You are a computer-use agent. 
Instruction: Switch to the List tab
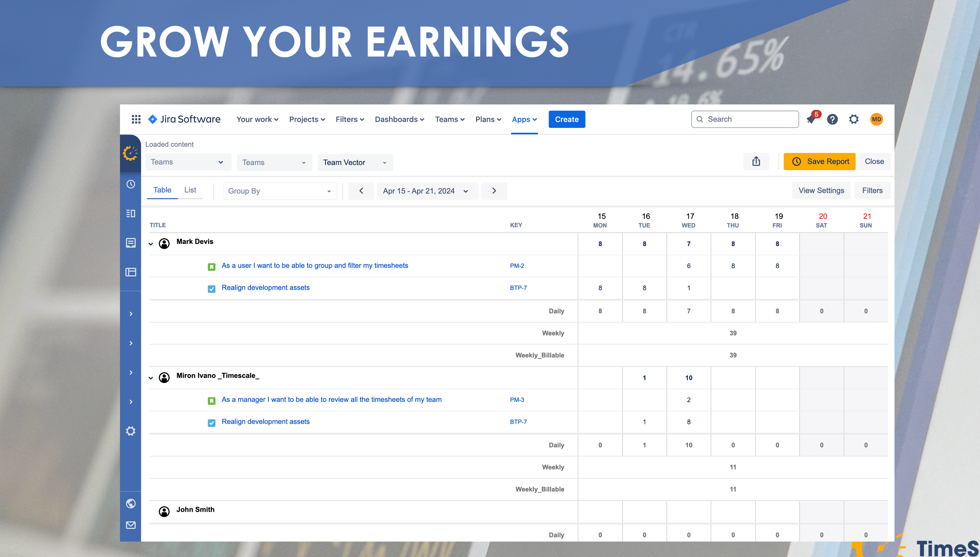coord(190,190)
